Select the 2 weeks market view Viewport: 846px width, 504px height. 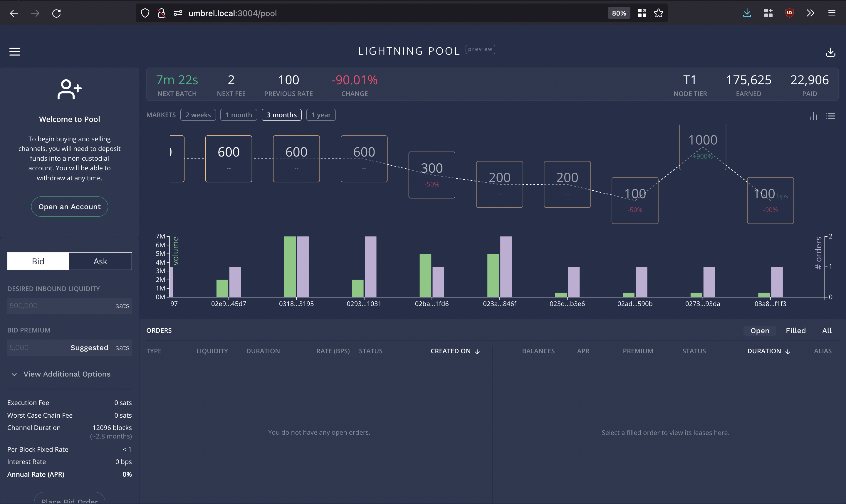(x=198, y=115)
